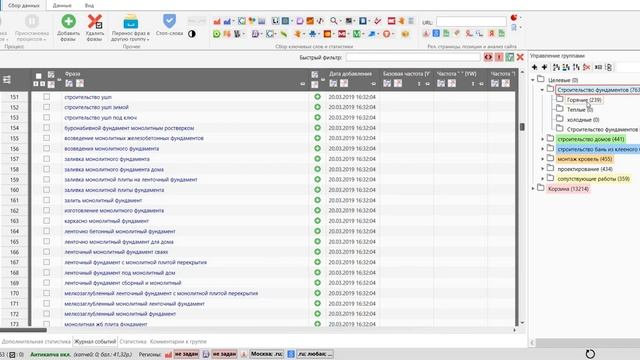Clear quick filter with red X

pos(520,57)
